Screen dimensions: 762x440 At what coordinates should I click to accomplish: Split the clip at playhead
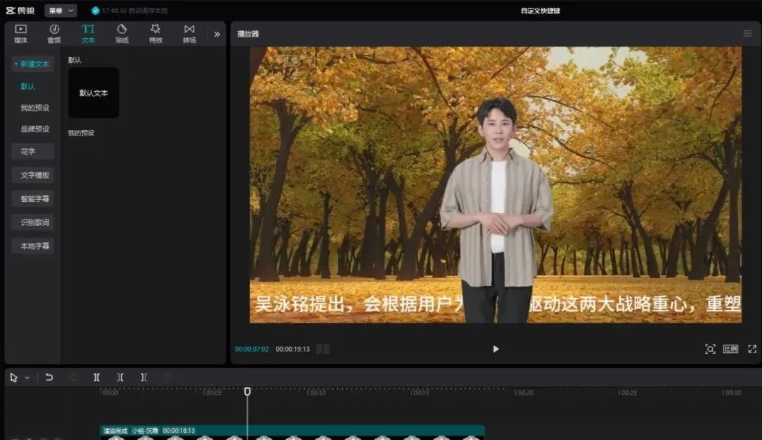coord(96,377)
